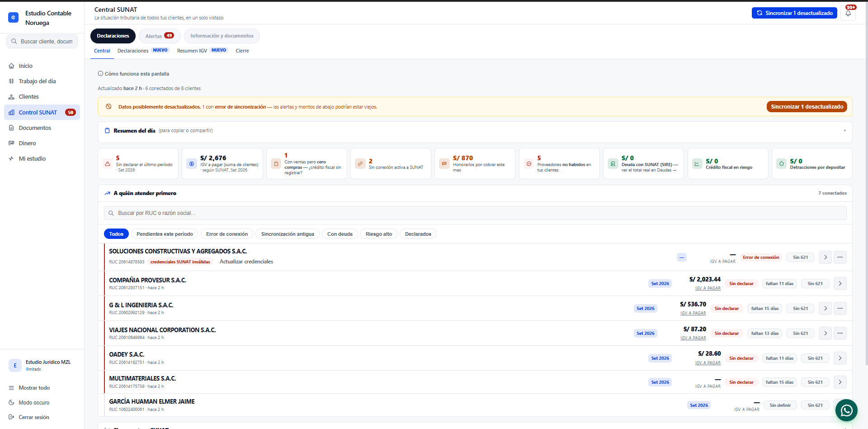The width and height of the screenshot is (868, 429).
Task: Click the warning triangle icon on Sin declarar card
Action: point(108,164)
